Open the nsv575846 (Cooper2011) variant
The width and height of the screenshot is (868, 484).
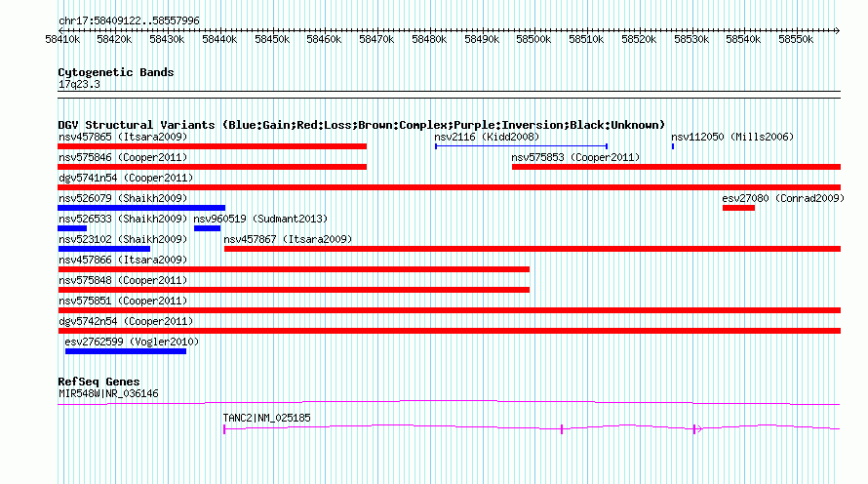[123, 157]
